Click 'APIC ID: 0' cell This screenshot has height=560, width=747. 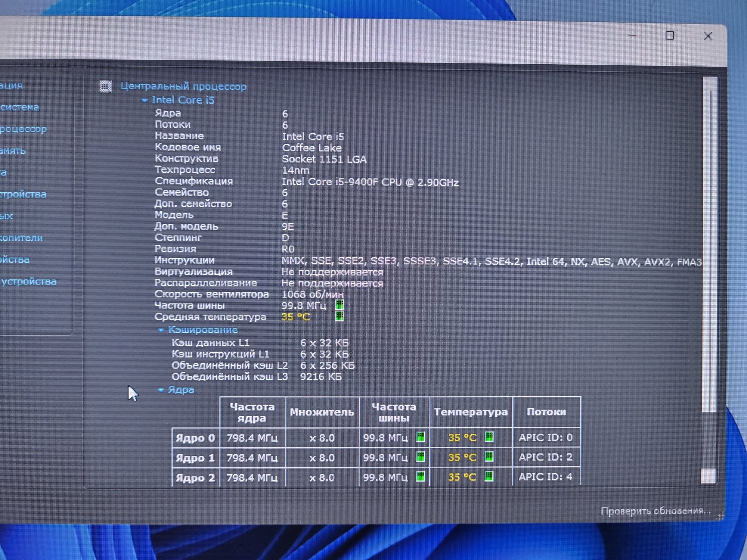pos(546,437)
